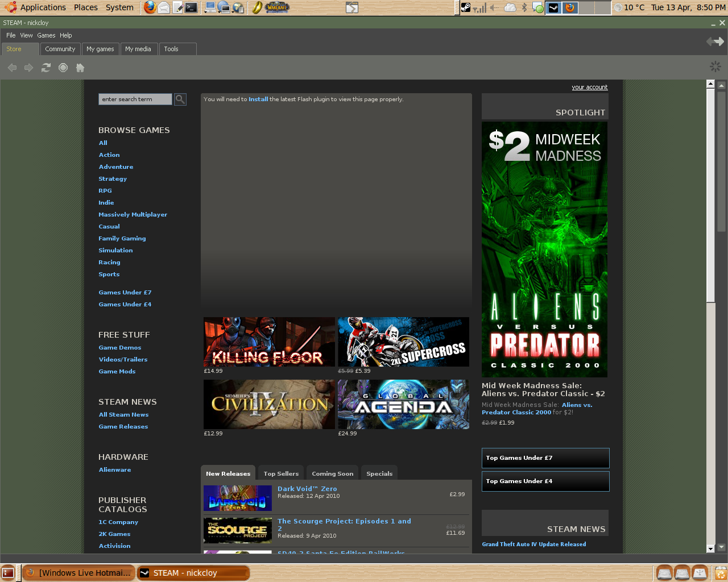The width and height of the screenshot is (728, 582).
Task: Open a terminal from the top panel
Action: (190, 7)
